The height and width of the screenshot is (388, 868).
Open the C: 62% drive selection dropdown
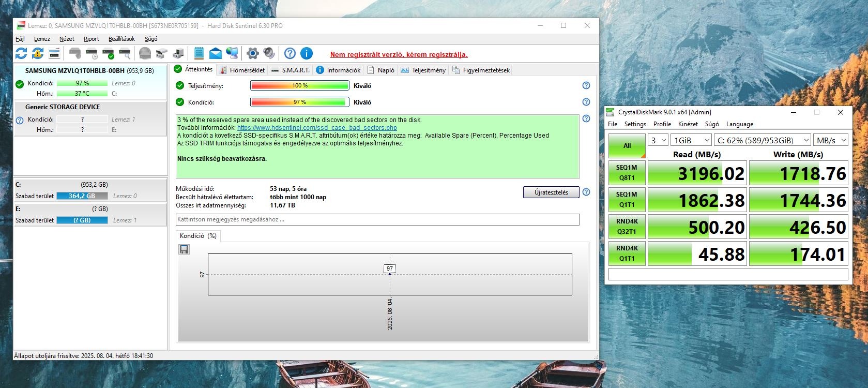(763, 140)
